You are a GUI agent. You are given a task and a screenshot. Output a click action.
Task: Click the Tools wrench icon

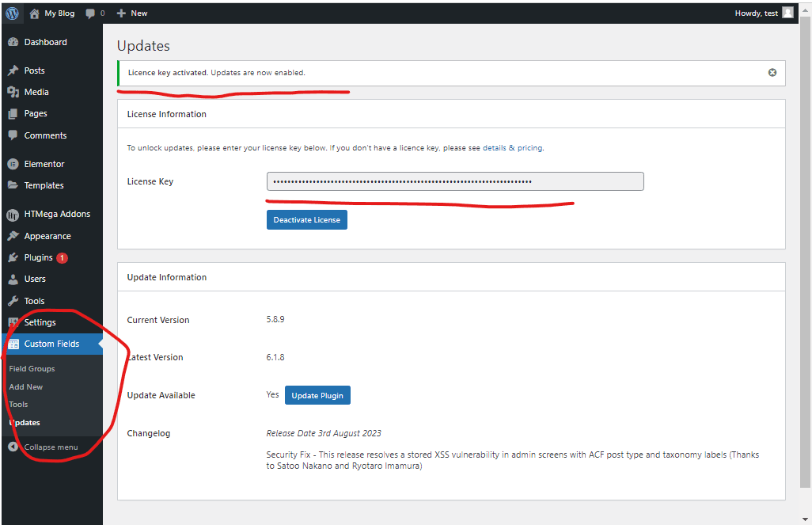(13, 301)
